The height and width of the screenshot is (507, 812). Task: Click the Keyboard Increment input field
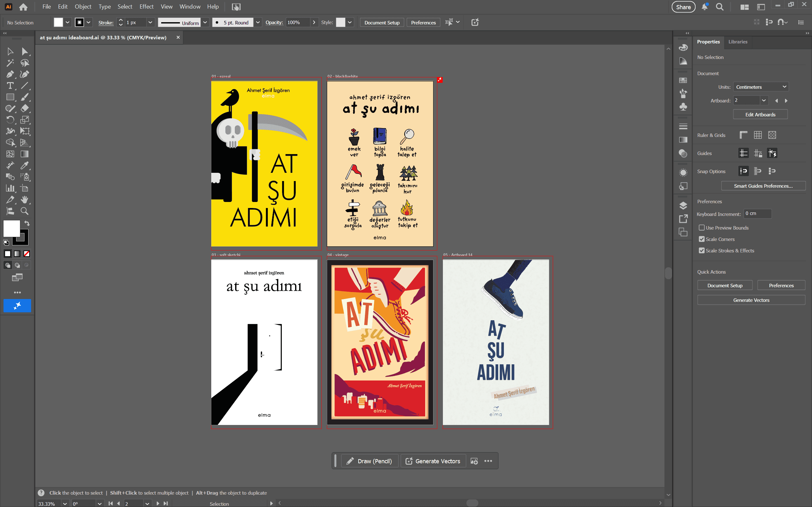click(x=757, y=214)
